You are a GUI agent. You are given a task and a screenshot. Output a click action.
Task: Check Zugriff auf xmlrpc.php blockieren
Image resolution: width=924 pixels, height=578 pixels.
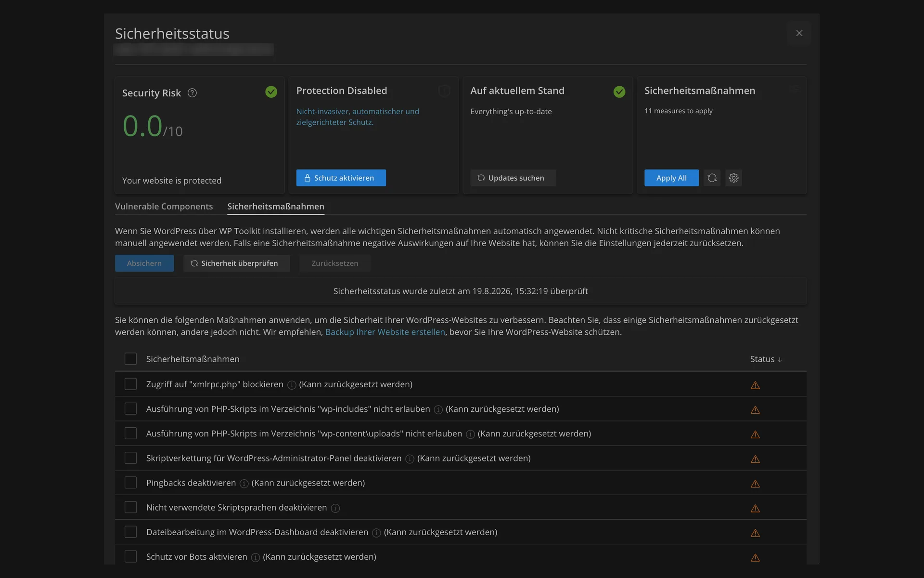(x=130, y=384)
